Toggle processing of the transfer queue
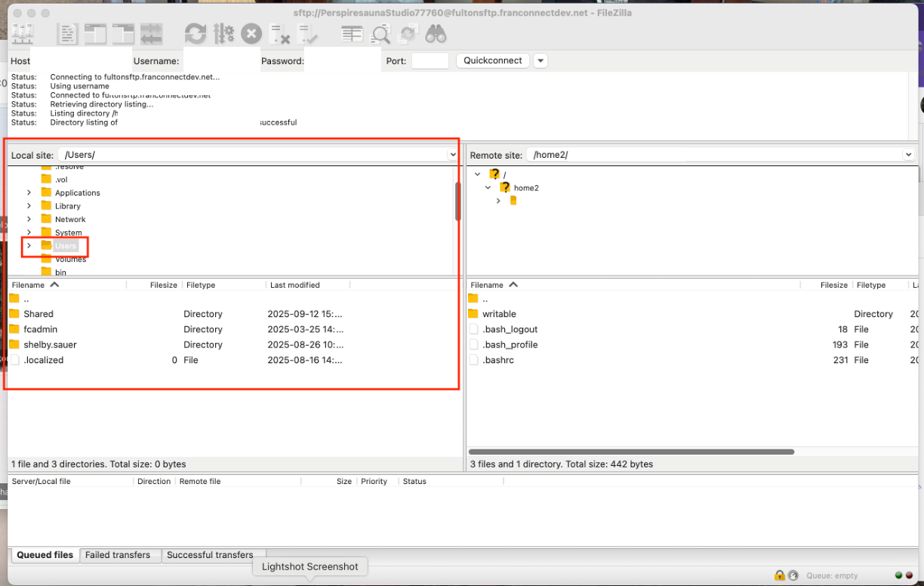 (223, 34)
